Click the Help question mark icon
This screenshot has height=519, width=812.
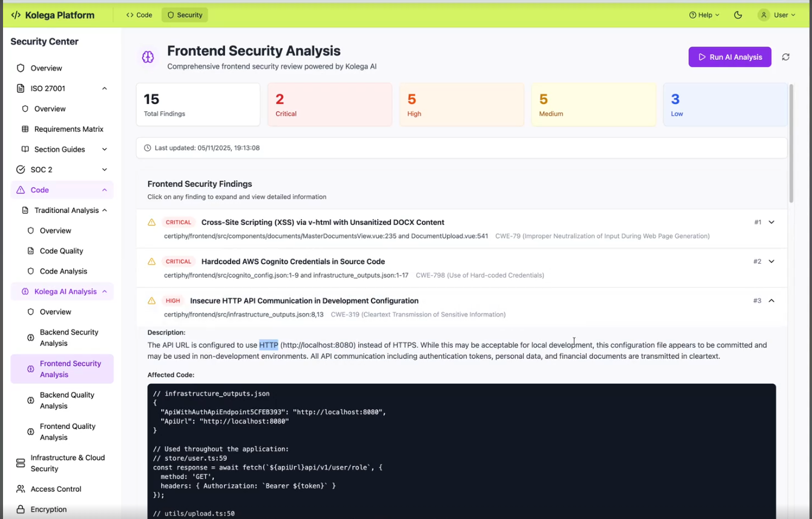point(692,15)
